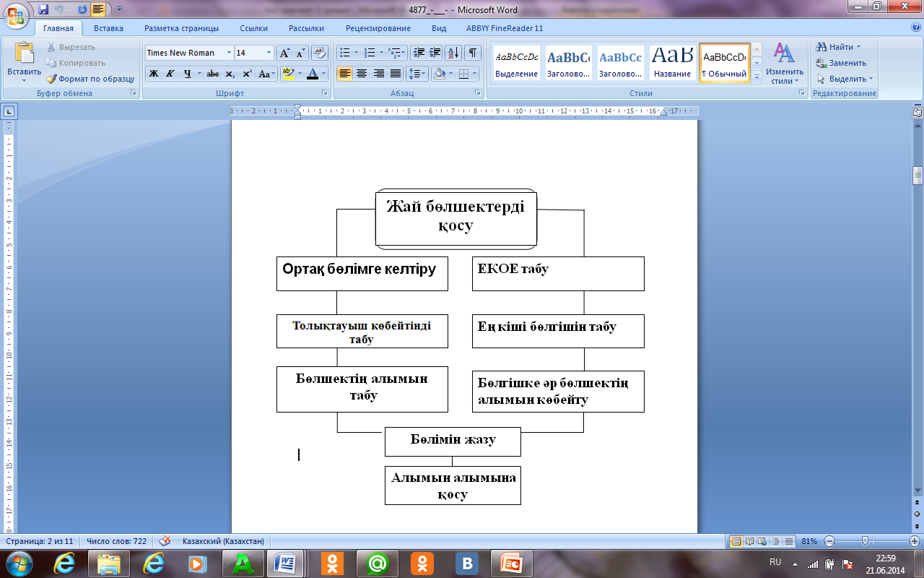Open Windows Start menu
Image resolution: width=924 pixels, height=578 pixels.
tap(18, 563)
